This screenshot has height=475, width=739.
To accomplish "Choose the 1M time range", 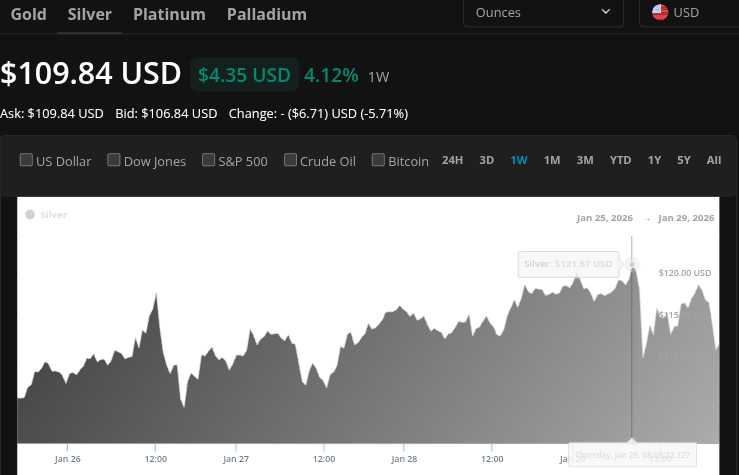I will pos(552,160).
